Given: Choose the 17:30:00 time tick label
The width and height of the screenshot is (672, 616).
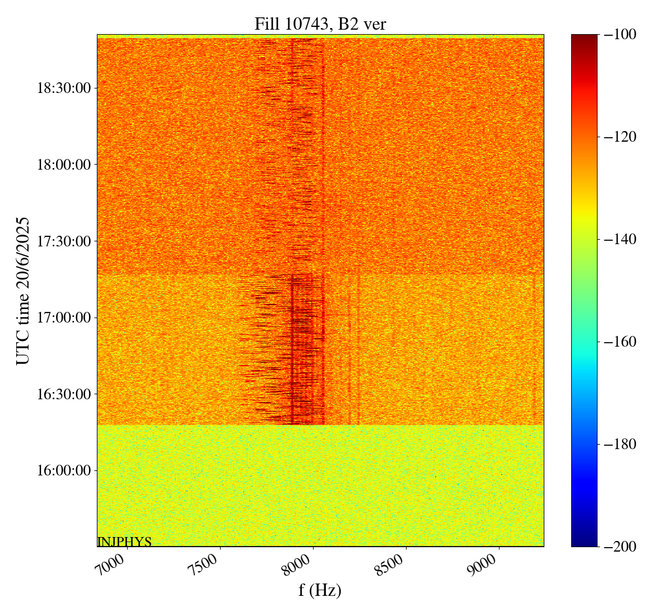Looking at the screenshot, I should coord(63,241).
